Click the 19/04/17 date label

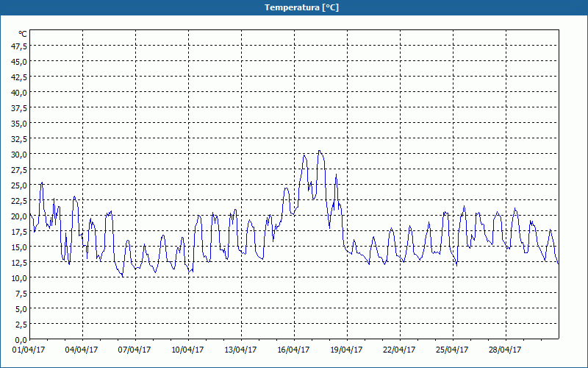pyautogui.click(x=346, y=350)
